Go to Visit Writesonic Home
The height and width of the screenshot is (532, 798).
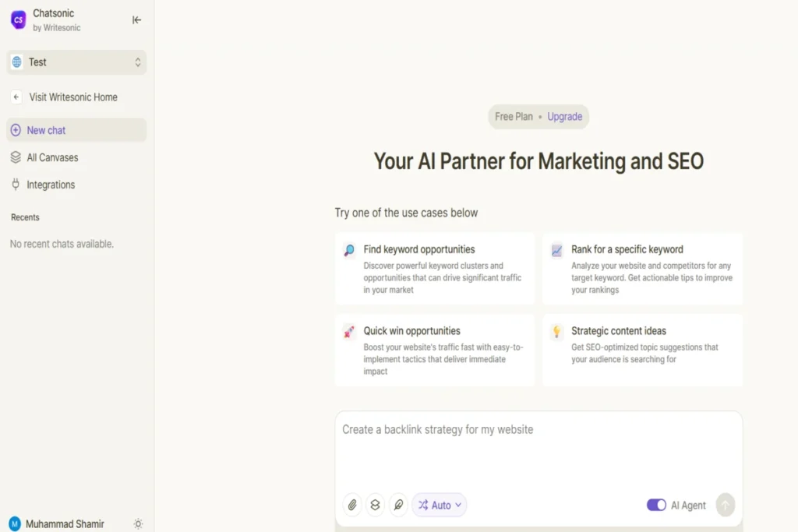coord(73,97)
